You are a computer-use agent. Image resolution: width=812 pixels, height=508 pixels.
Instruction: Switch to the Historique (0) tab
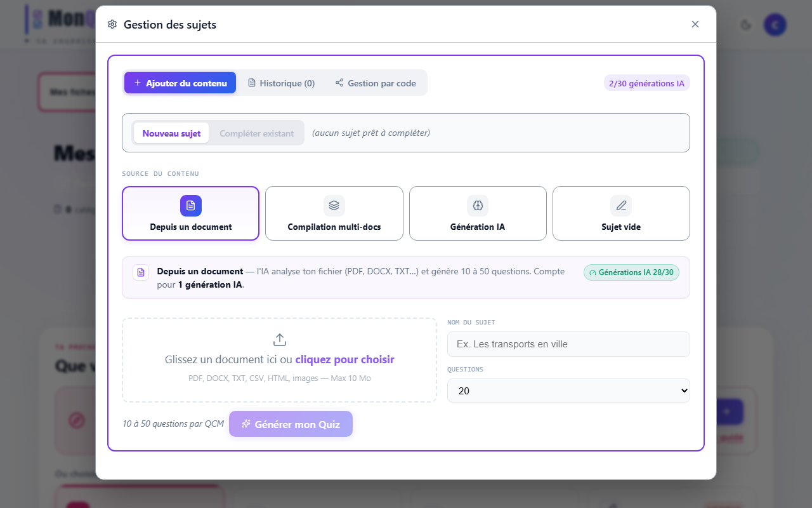tap(281, 83)
